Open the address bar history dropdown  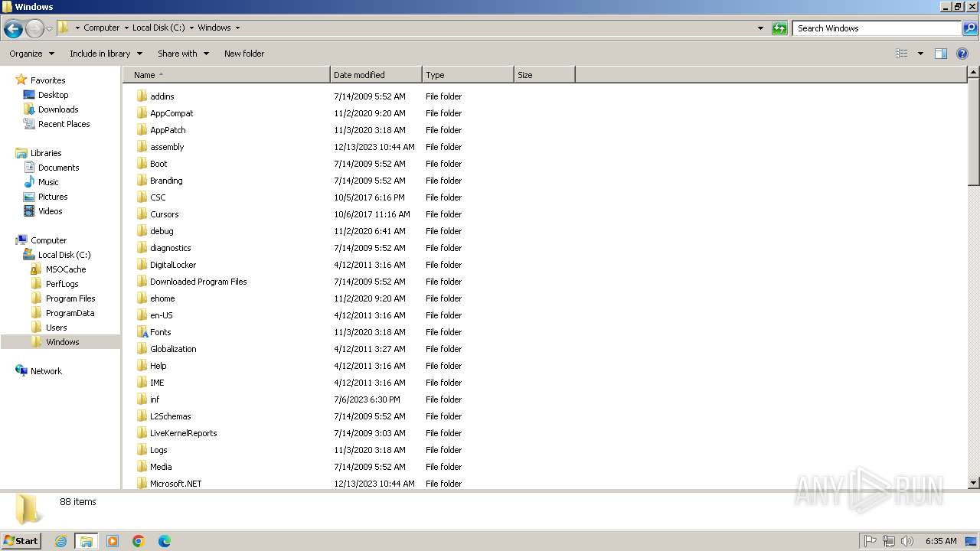(760, 28)
